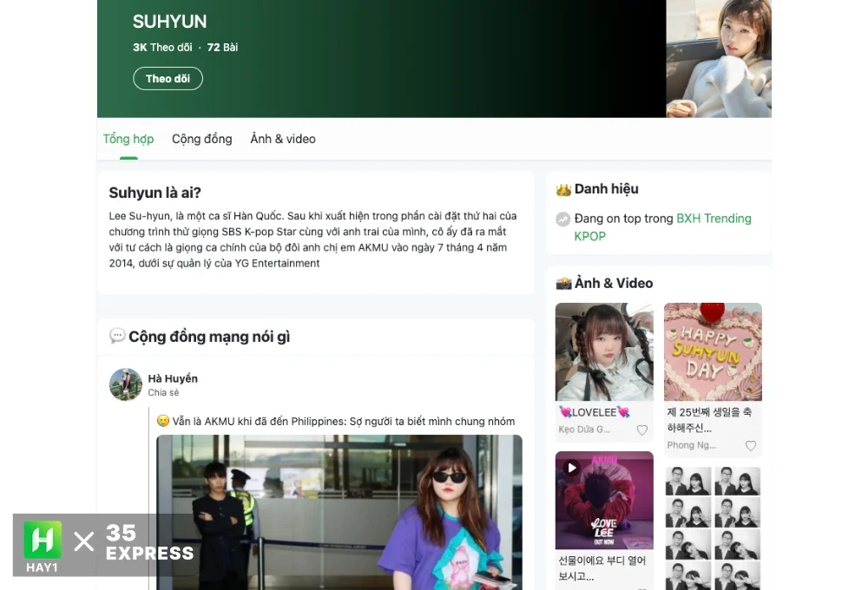
Task: Click the crown icon next to Danh hiệu
Action: 563,190
